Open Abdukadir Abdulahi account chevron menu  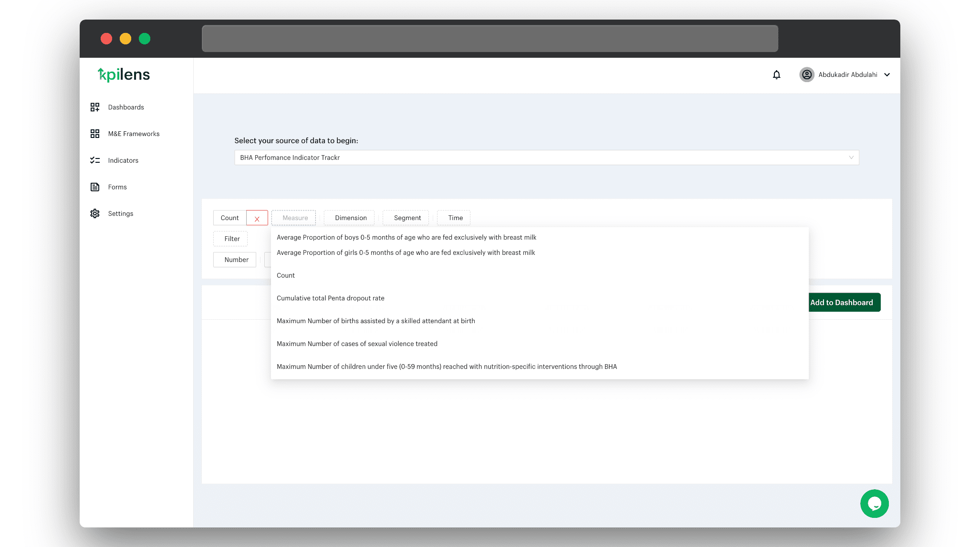point(887,74)
